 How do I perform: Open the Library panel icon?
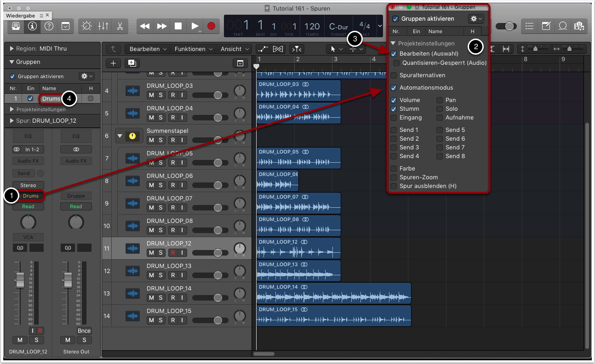click(x=16, y=26)
